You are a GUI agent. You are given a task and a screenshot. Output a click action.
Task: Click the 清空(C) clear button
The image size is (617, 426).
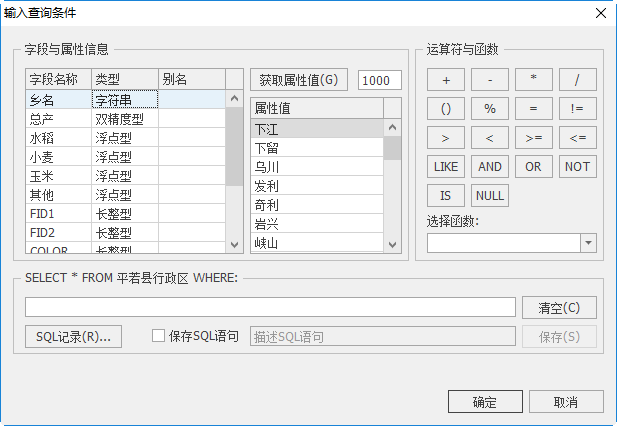(559, 307)
